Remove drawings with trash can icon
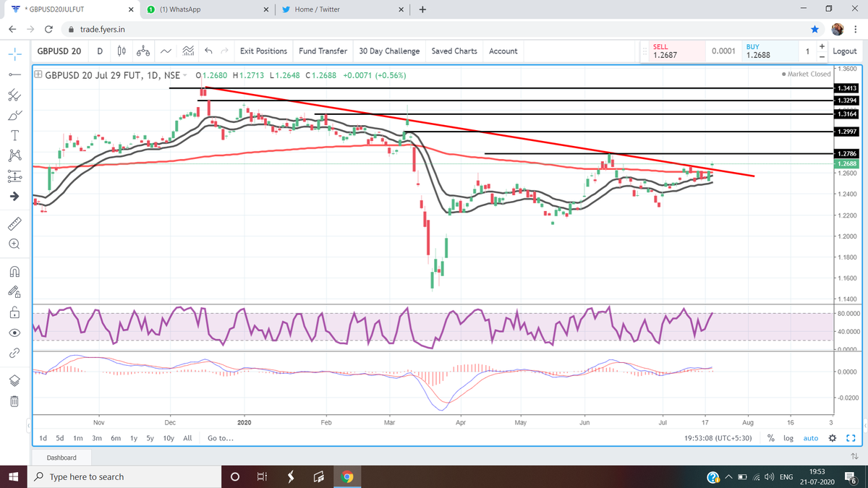The image size is (868, 488). [x=14, y=401]
